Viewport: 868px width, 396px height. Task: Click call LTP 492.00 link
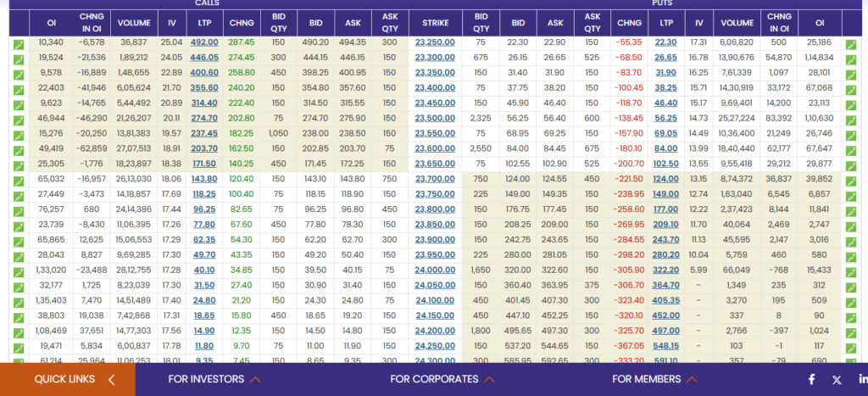pos(204,42)
